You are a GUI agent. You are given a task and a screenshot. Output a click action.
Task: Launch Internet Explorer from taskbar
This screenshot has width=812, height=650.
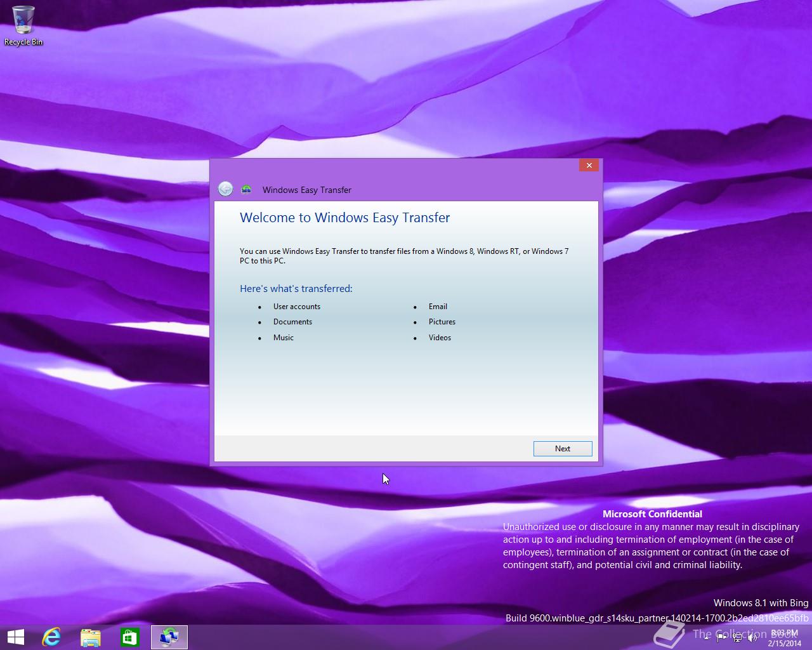click(x=51, y=637)
